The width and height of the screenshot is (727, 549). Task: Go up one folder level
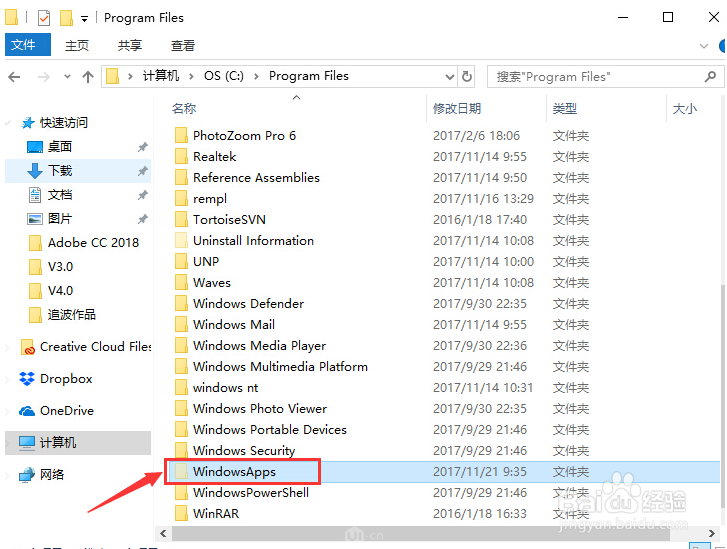tap(88, 77)
